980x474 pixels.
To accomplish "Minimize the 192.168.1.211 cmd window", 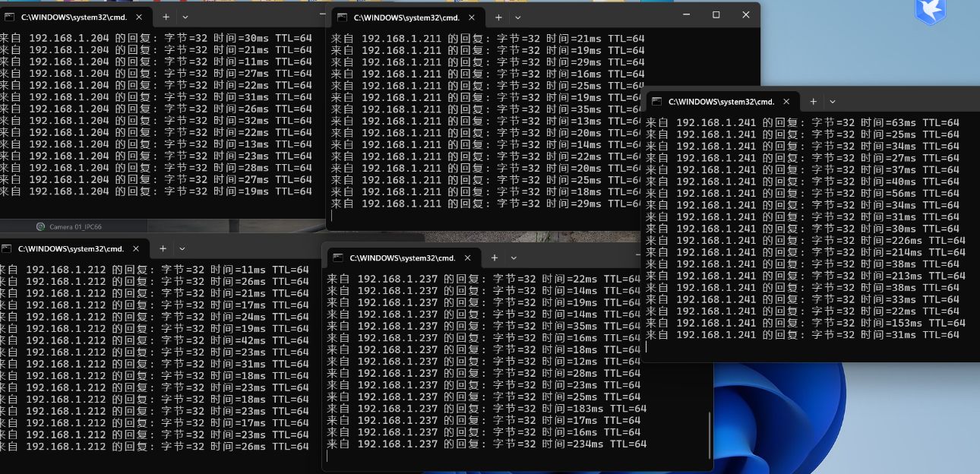I will 687,14.
